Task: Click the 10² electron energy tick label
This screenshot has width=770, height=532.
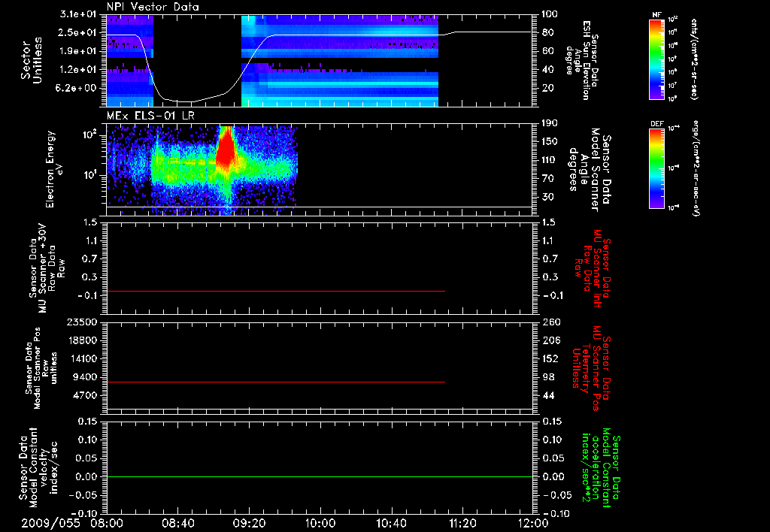Action: (89, 135)
